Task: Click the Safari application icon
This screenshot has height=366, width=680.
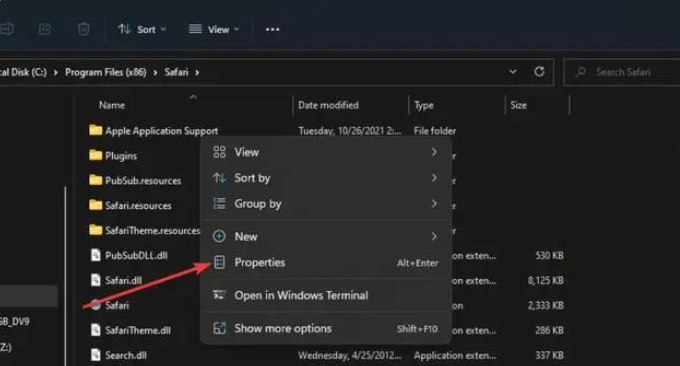Action: (x=96, y=305)
